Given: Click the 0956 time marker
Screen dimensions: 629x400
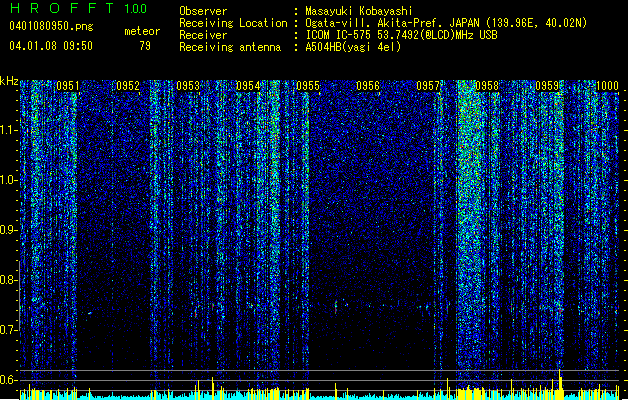Looking at the screenshot, I should (368, 86).
